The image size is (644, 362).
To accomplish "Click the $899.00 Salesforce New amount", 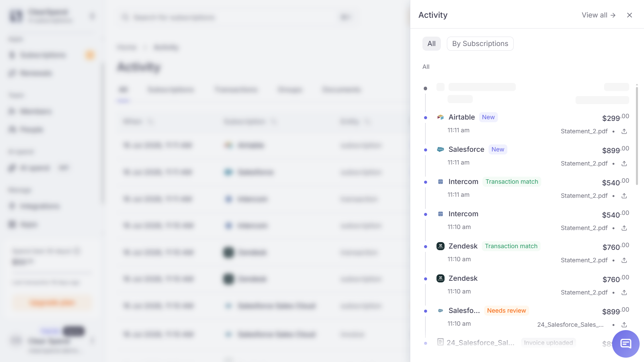I will coord(615,150).
